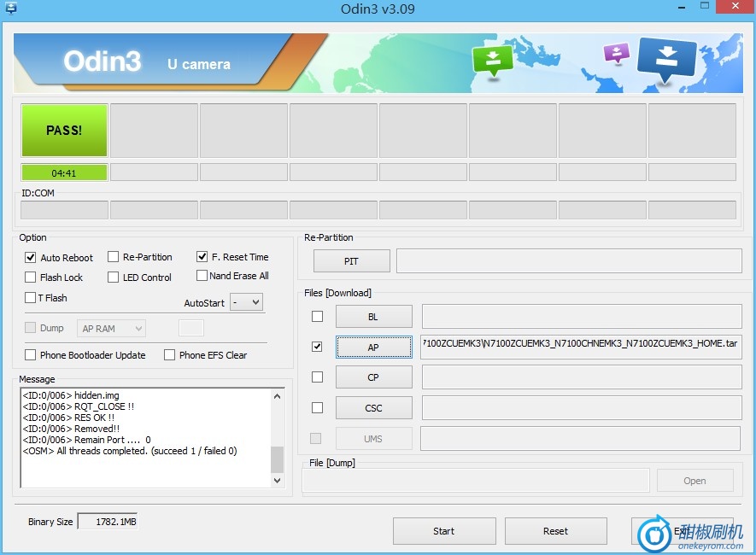Screen dimensions: 756x555
Task: Enable the Re-Partition checkbox
Action: pyautogui.click(x=114, y=257)
